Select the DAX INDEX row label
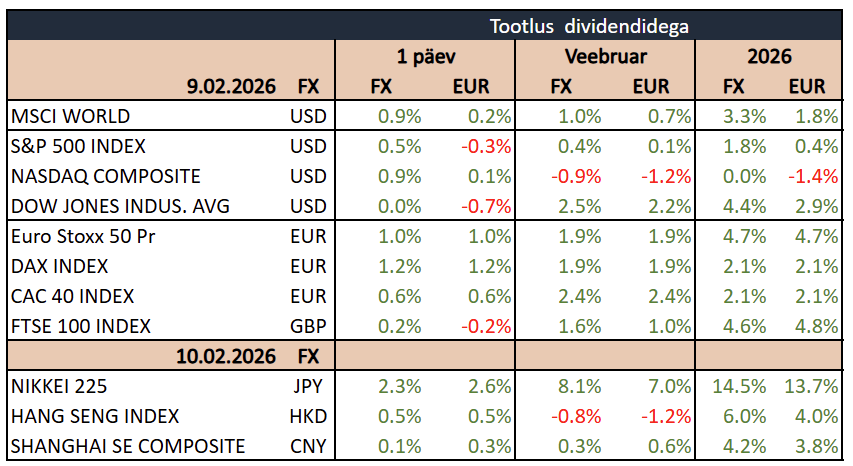Viewport: 853px width, 466px height. (59, 267)
